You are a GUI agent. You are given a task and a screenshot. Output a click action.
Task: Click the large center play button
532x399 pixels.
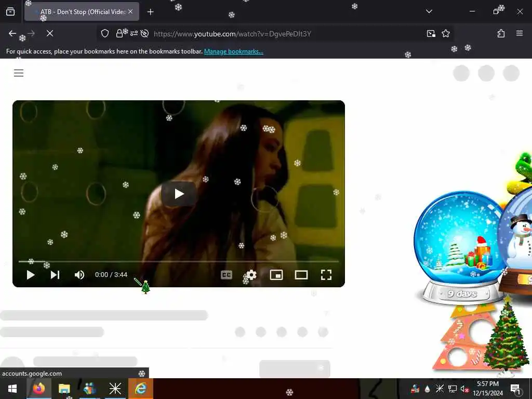tap(179, 194)
